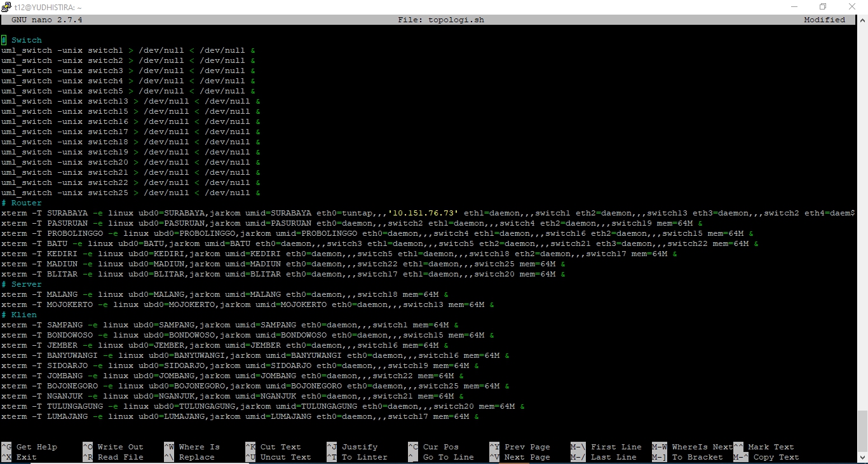Click the '^U Uncut Text' shortcut
The height and width of the screenshot is (464, 868).
click(x=278, y=457)
